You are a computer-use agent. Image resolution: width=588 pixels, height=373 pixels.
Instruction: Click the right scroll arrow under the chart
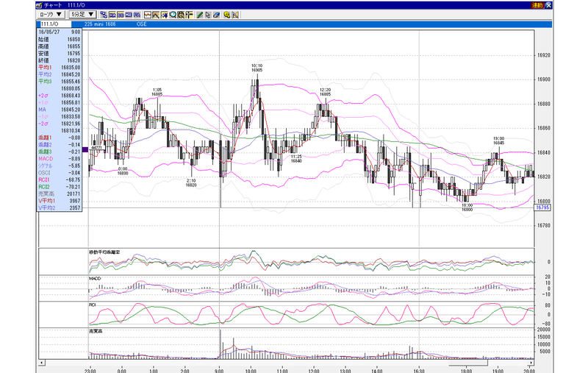531,363
